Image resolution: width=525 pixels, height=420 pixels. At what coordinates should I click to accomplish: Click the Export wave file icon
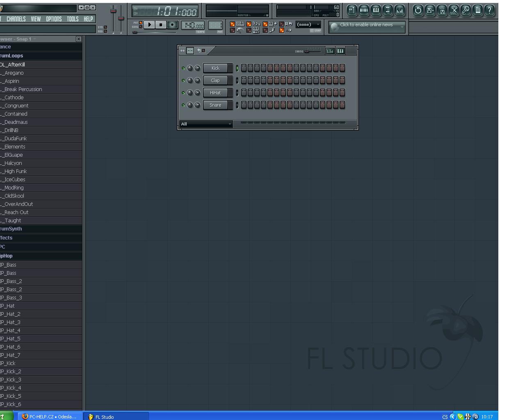pyautogui.click(x=442, y=11)
